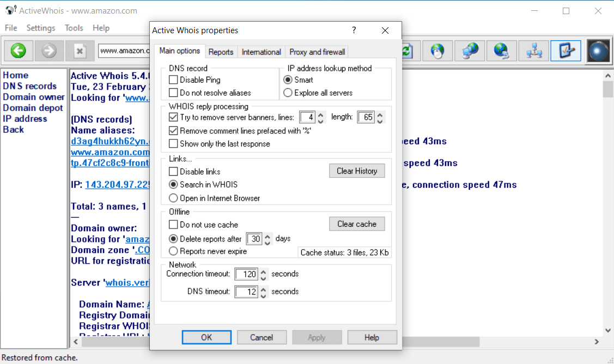Click the gray Forward arrow toolbar button
This screenshot has height=364, width=614.
[x=49, y=51]
